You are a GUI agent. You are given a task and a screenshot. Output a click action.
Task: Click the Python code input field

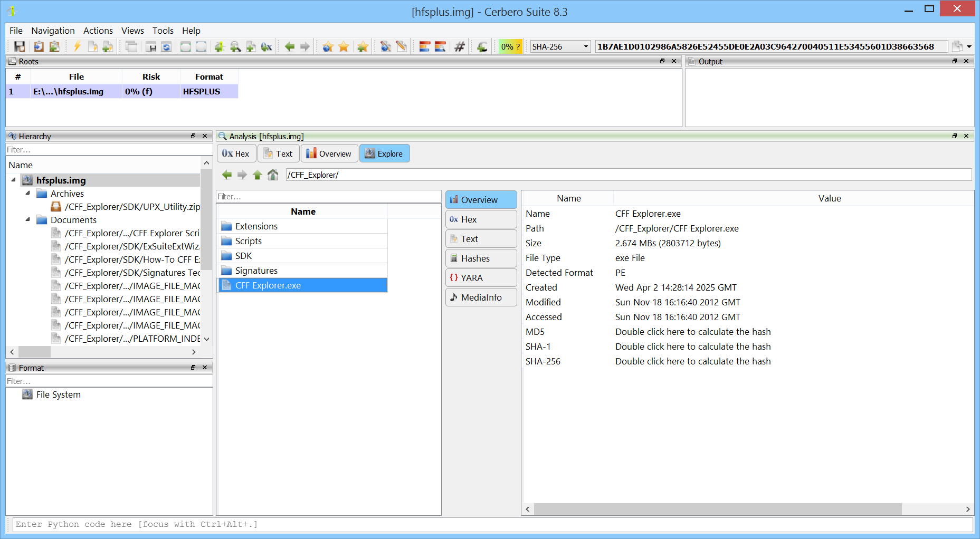click(x=492, y=524)
